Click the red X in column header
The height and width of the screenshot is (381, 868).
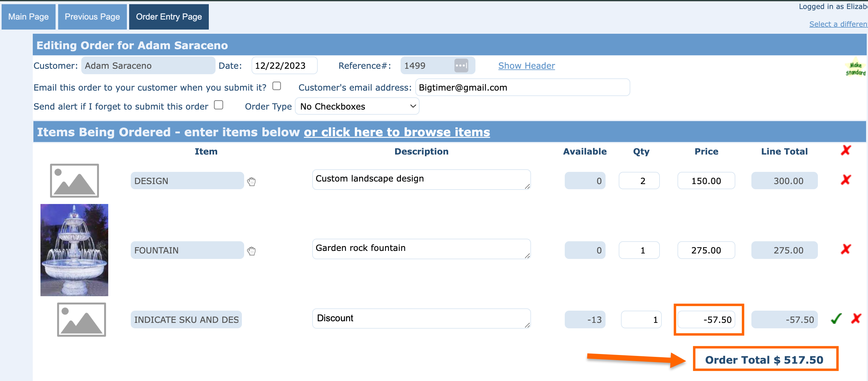(x=846, y=150)
